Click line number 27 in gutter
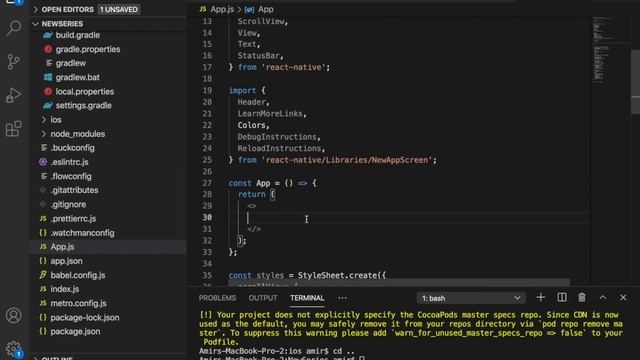Image resolution: width=640 pixels, height=360 pixels. [x=207, y=183]
